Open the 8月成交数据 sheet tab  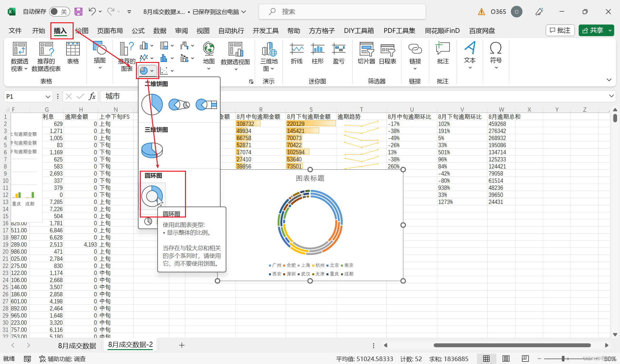pyautogui.click(x=77, y=346)
